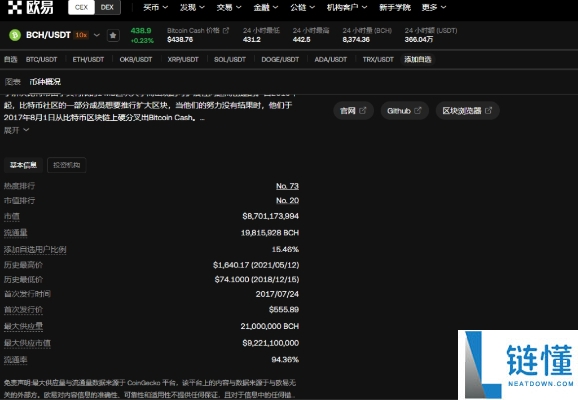Select the CEX toggle
Screen dimensions: 578x400
click(x=81, y=7)
